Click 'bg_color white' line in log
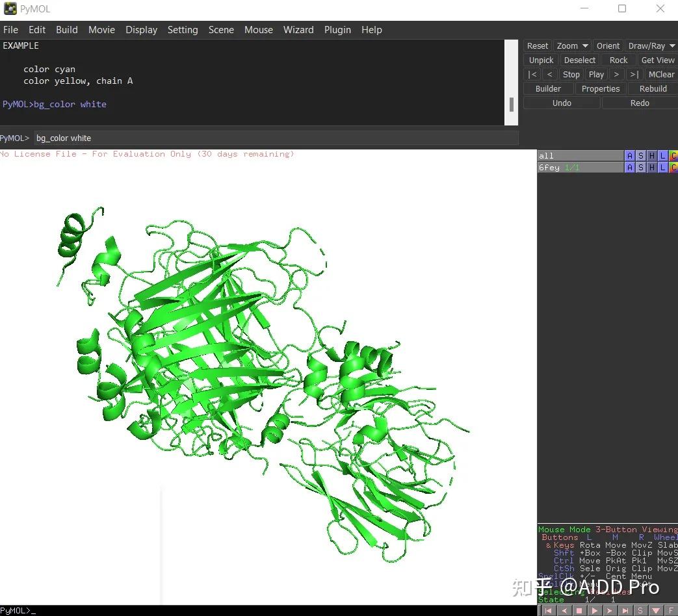This screenshot has width=678, height=616. click(x=55, y=104)
